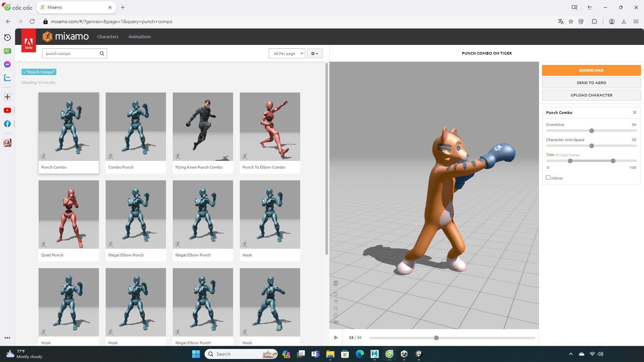This screenshot has width=644, height=362.
Task: Open the 48 Per page dropdown
Action: coord(287,54)
